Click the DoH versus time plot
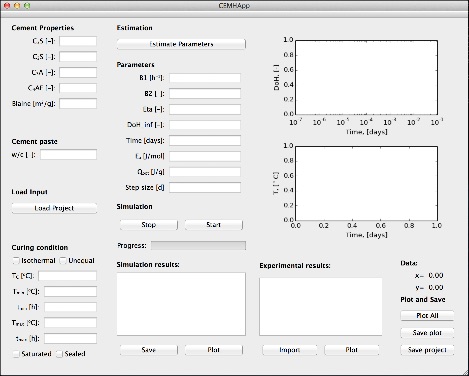469x376 pixels. tap(367, 77)
